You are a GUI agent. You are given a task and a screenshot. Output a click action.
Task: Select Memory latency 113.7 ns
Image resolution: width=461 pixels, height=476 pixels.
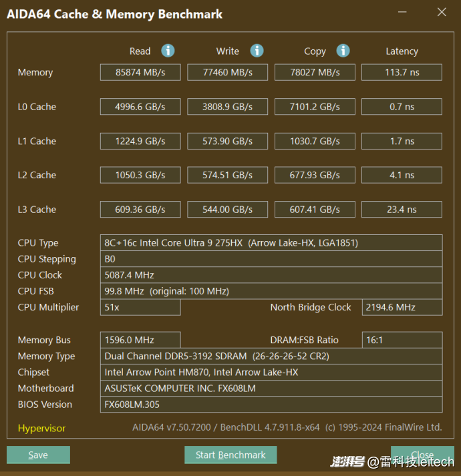click(402, 72)
